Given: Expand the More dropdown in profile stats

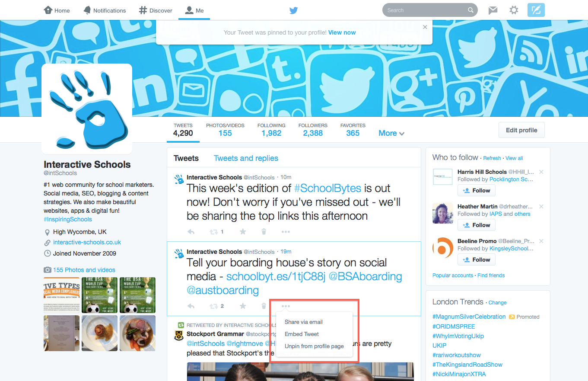Looking at the screenshot, I should coord(391,133).
